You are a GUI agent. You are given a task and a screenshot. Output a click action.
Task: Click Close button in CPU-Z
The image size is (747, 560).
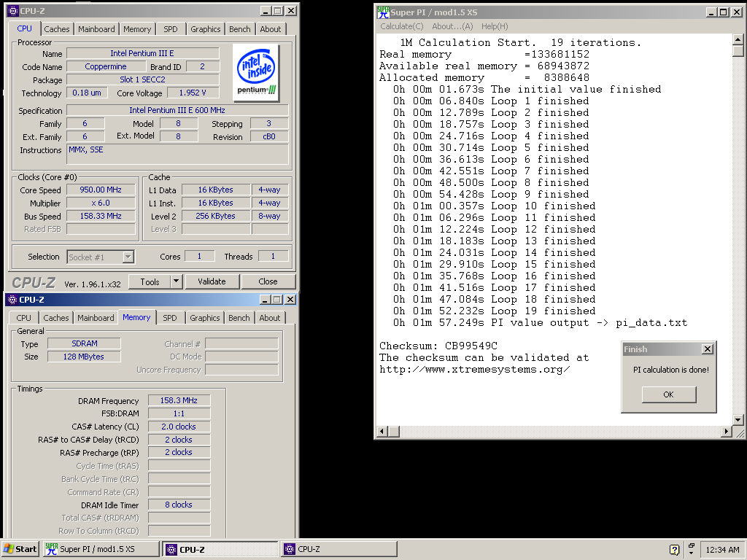click(268, 281)
